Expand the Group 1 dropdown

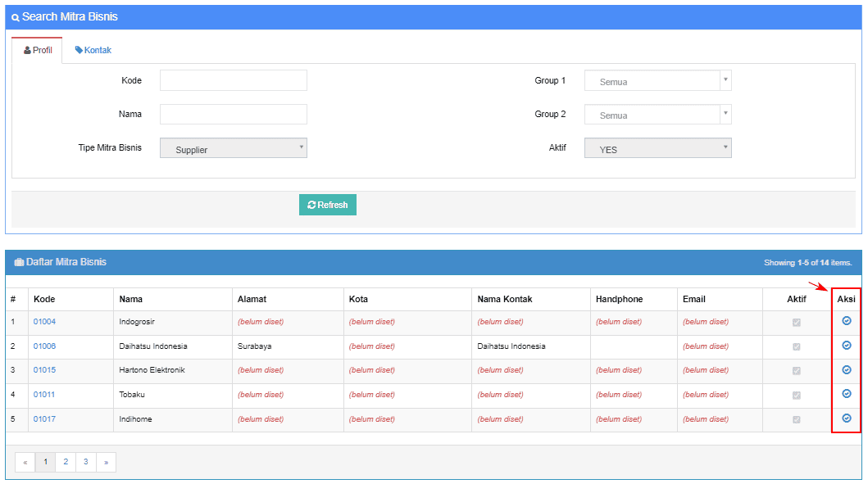click(657, 80)
